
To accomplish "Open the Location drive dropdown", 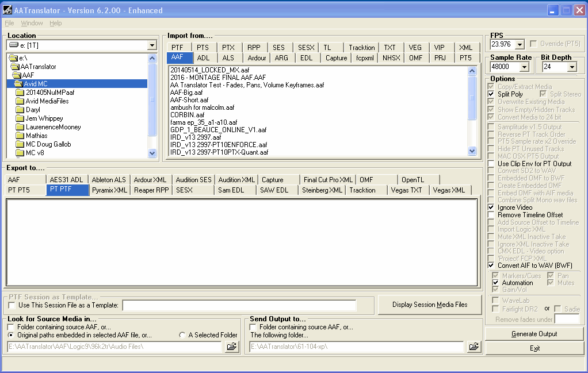I will (x=152, y=45).
